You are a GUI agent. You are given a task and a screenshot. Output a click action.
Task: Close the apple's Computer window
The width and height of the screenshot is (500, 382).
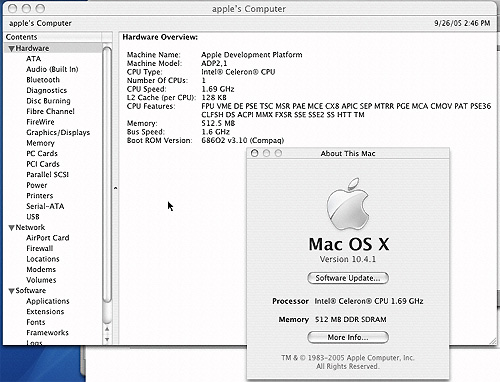point(12,8)
